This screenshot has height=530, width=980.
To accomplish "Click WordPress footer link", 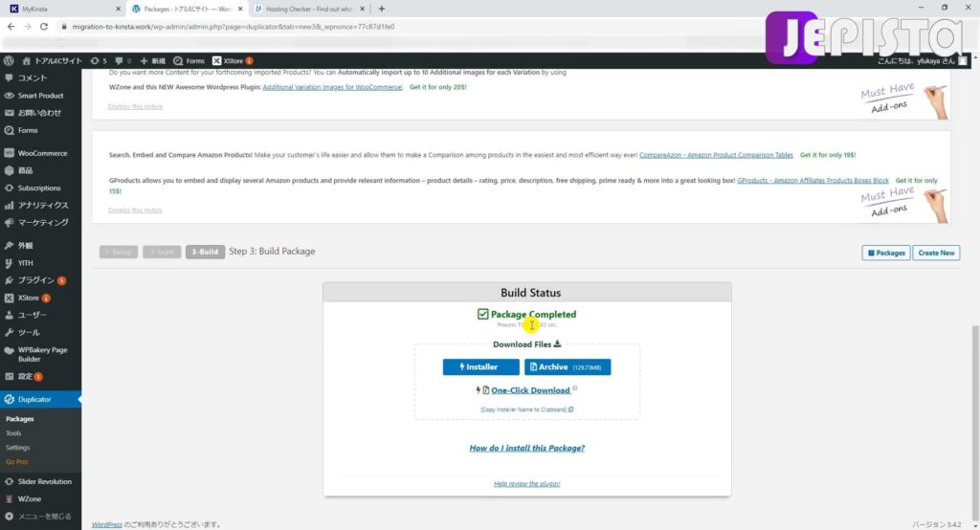I will click(107, 524).
